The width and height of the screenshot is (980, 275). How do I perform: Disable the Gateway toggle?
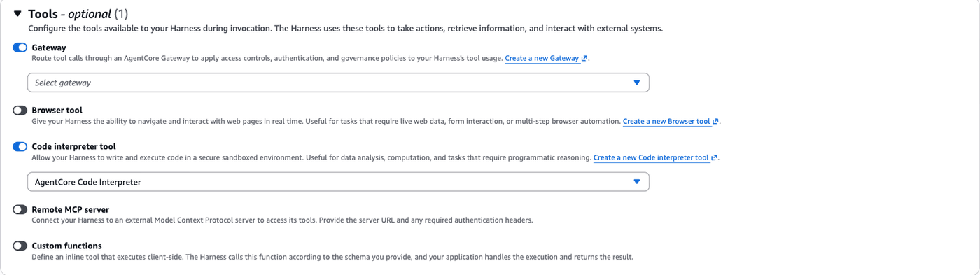pos(20,48)
